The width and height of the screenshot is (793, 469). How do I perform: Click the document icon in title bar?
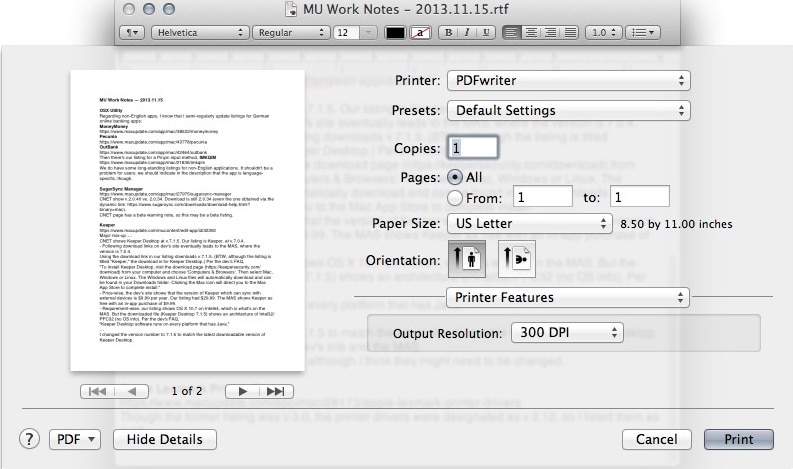point(291,9)
